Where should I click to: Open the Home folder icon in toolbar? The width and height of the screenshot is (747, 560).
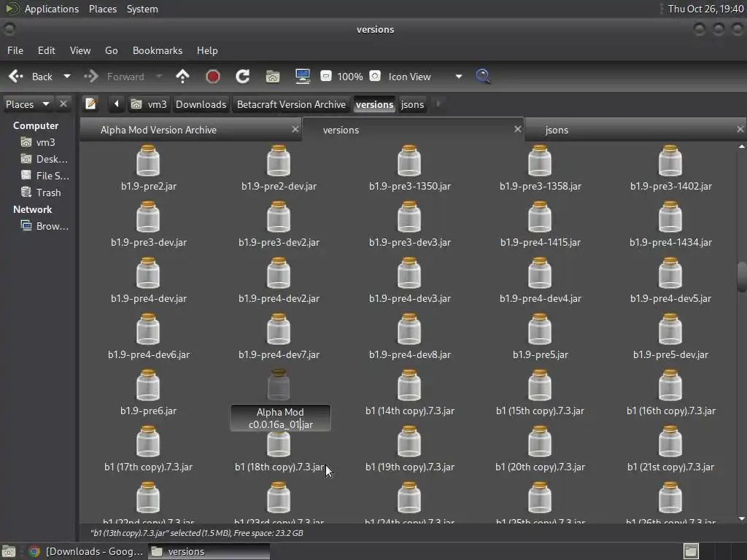(273, 76)
